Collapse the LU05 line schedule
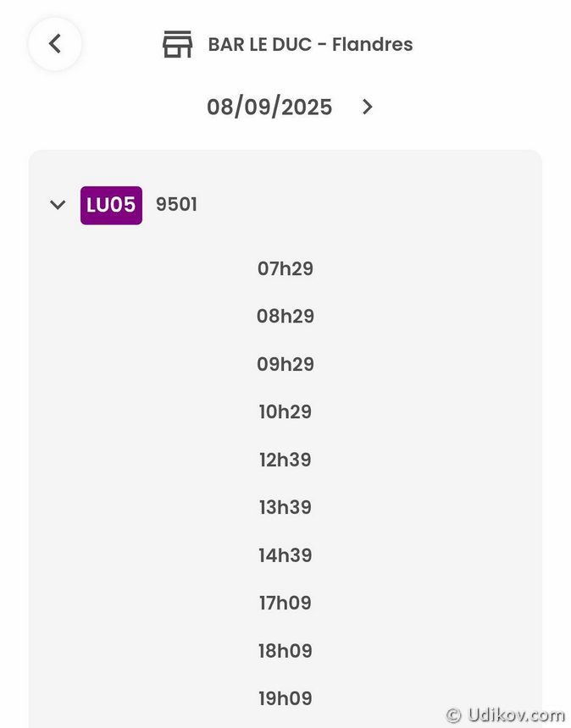Viewport: 571px width, 728px height. 58,205
